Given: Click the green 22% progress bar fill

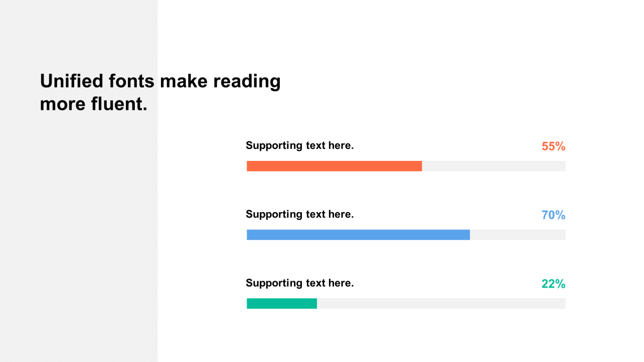Looking at the screenshot, I should point(282,303).
